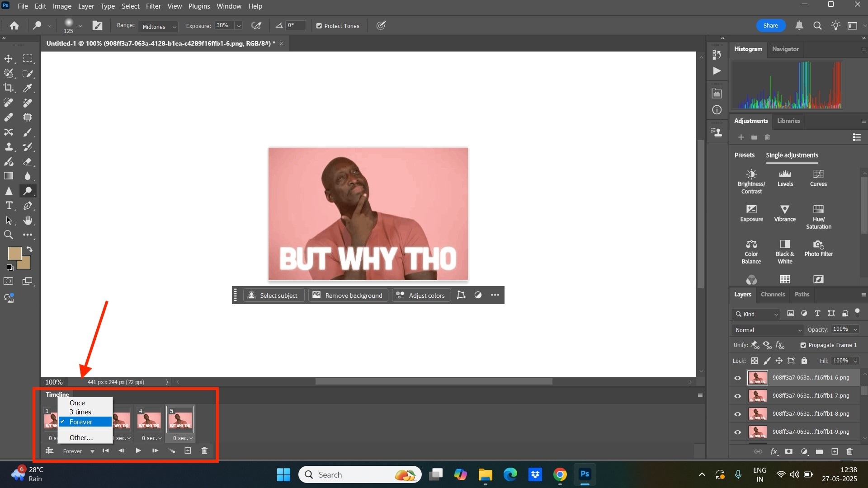Duplicate the selected timeline frame
Image resolution: width=868 pixels, height=488 pixels.
point(188,450)
